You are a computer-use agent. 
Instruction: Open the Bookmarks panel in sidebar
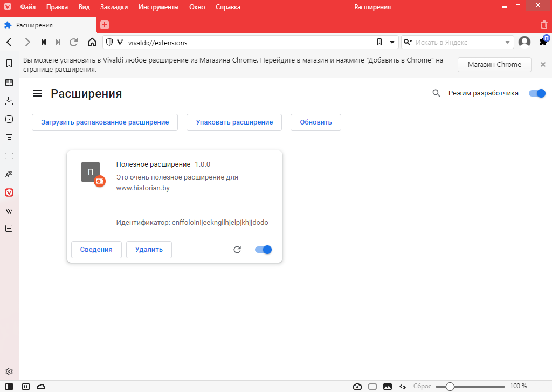point(9,64)
